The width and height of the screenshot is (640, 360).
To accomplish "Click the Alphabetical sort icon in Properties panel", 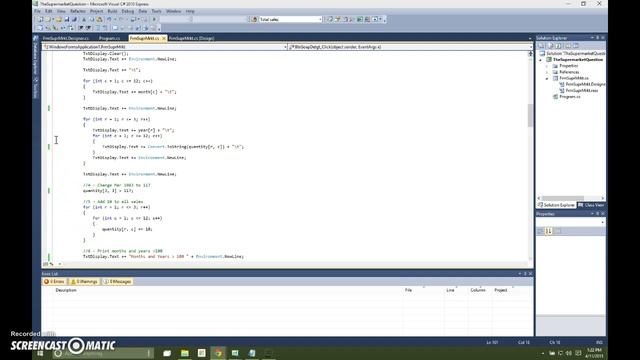I will 549,231.
